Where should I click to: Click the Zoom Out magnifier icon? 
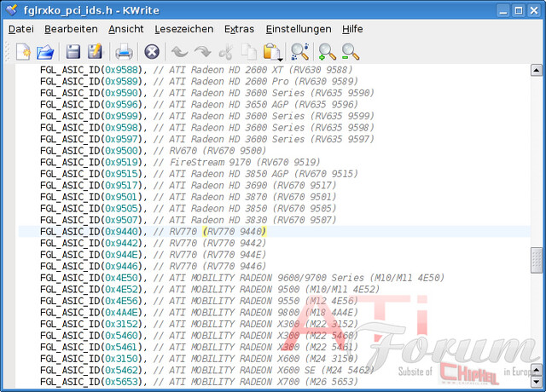point(350,52)
